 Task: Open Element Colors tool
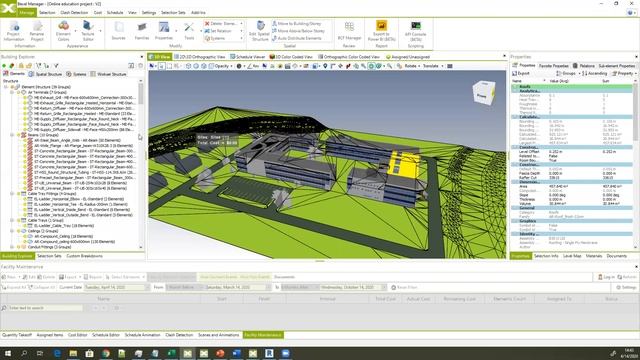pyautogui.click(x=63, y=31)
